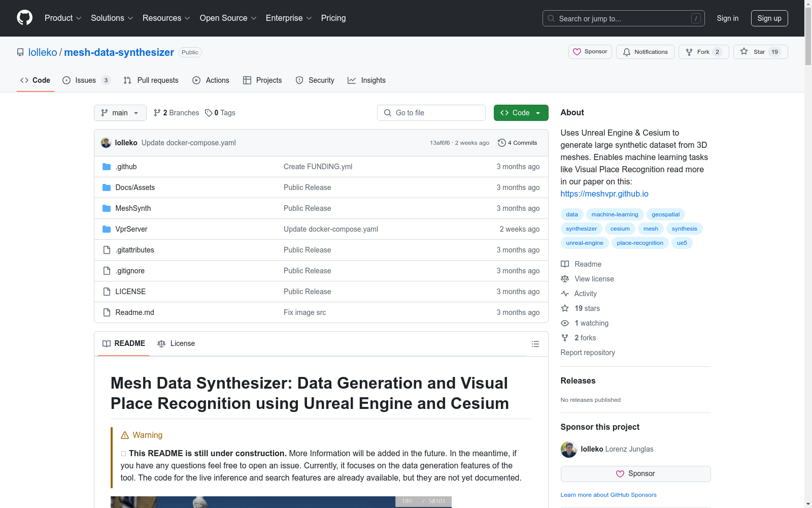Select the machine-learning topic tag
Image resolution: width=812 pixels, height=508 pixels.
[x=615, y=214]
